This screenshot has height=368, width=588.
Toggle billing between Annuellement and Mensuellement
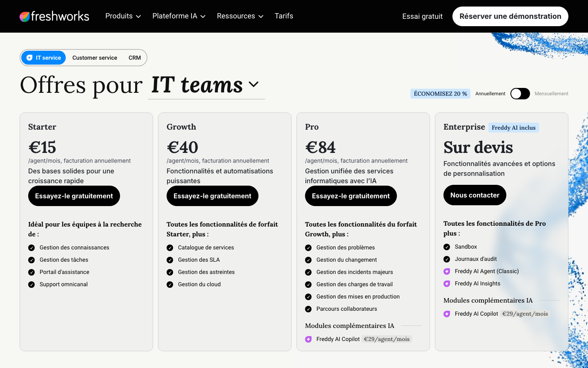520,94
